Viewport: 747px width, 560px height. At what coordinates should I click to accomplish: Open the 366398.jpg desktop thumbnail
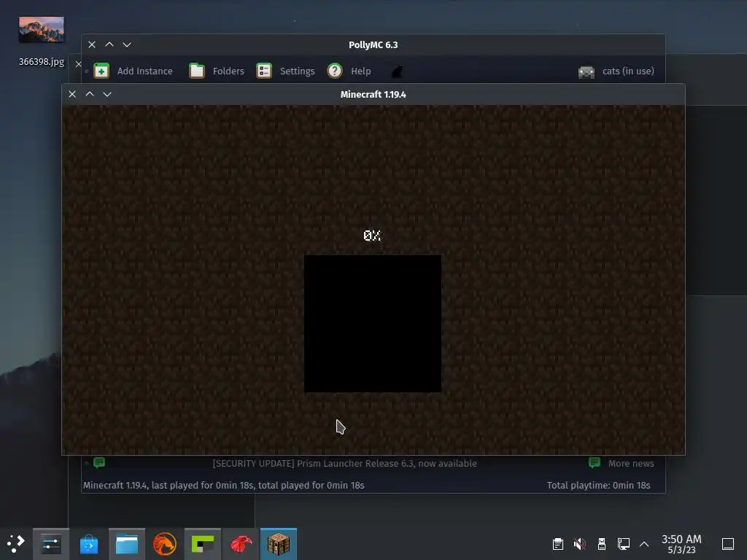coord(42,29)
